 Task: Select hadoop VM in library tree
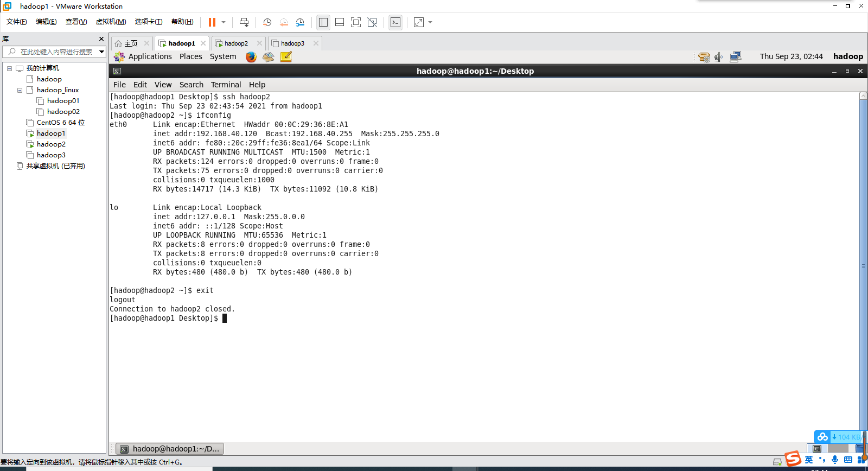click(49, 79)
